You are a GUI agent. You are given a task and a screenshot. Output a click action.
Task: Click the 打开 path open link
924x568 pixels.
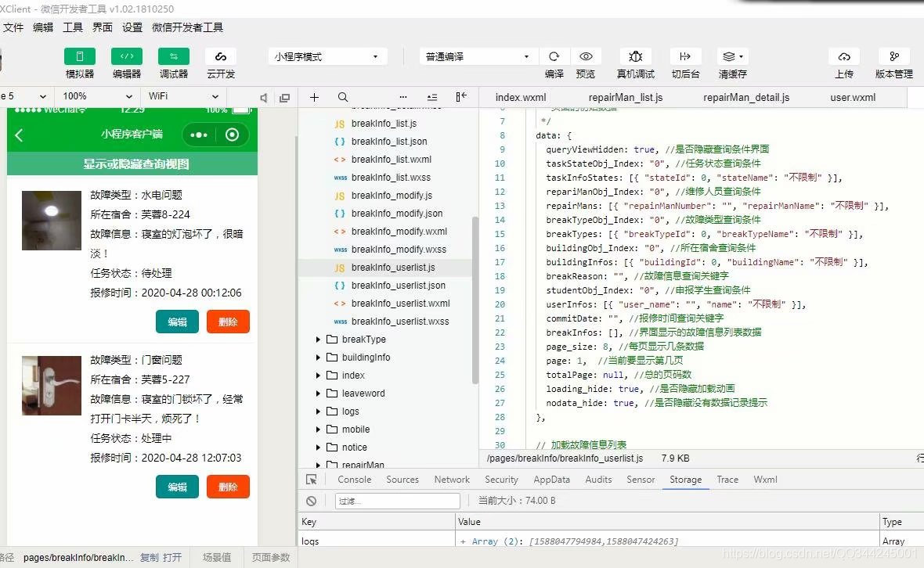[172, 557]
